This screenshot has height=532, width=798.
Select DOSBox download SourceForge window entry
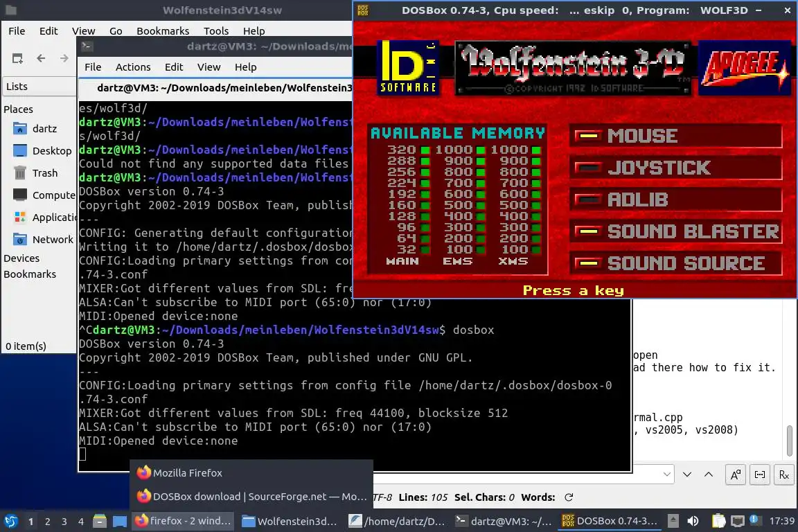coord(251,497)
